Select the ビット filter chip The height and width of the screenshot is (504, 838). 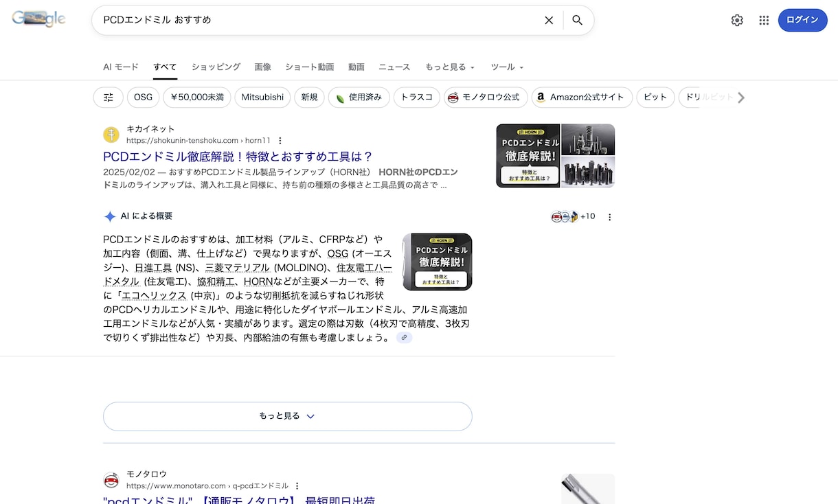[x=655, y=98]
